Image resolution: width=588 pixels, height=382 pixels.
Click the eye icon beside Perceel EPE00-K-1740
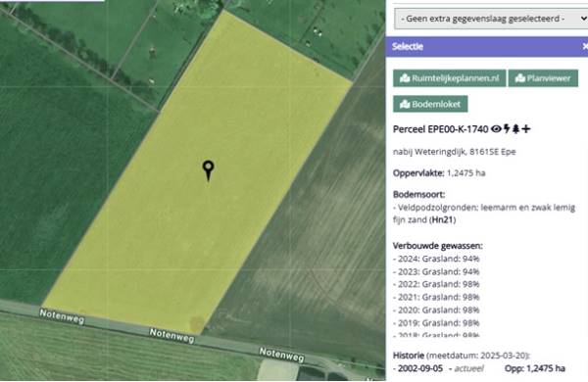pos(496,129)
